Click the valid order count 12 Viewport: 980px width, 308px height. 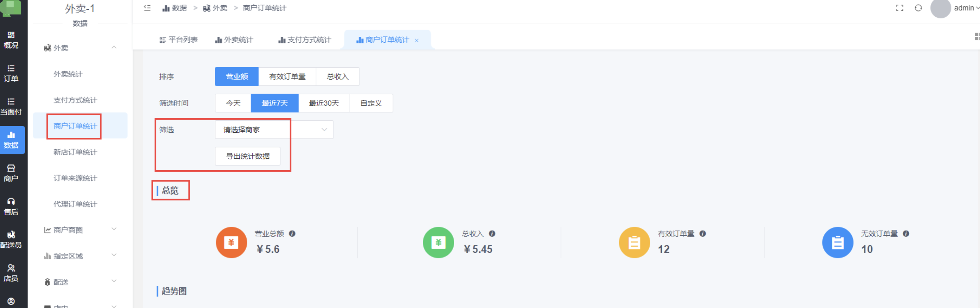coord(664,249)
